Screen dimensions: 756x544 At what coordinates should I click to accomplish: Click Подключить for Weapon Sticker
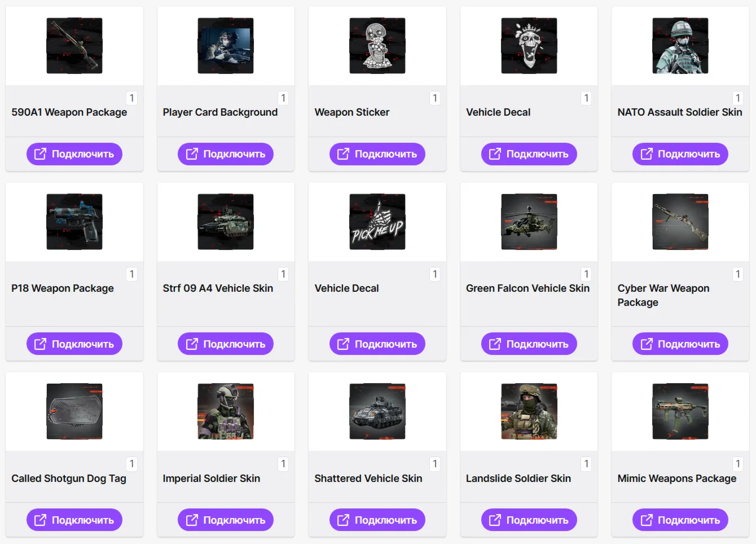tap(377, 154)
